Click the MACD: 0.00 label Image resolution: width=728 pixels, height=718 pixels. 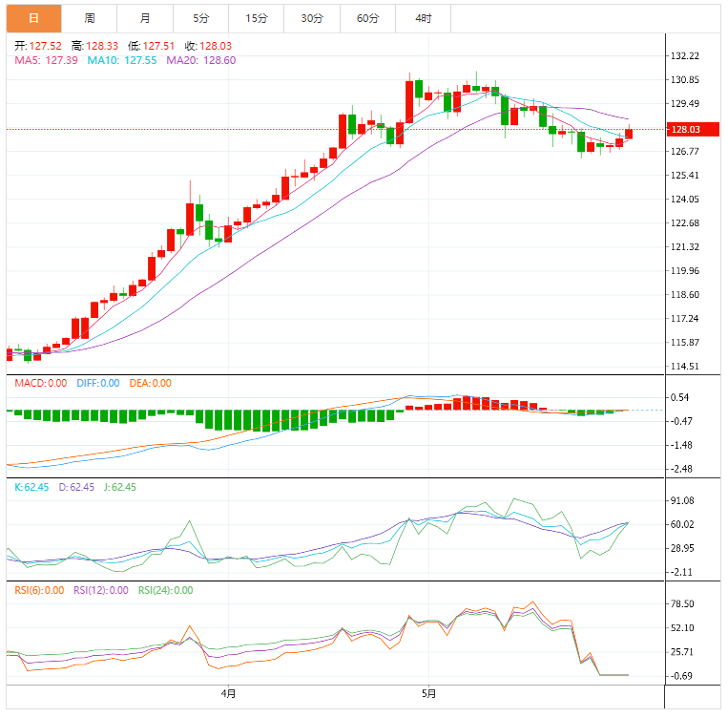coord(40,383)
